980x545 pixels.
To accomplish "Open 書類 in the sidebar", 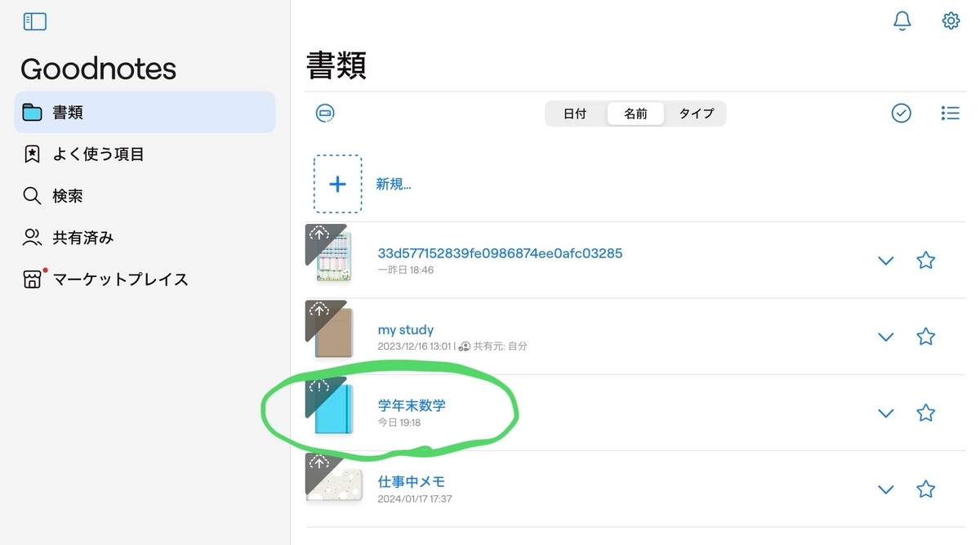I will [145, 112].
